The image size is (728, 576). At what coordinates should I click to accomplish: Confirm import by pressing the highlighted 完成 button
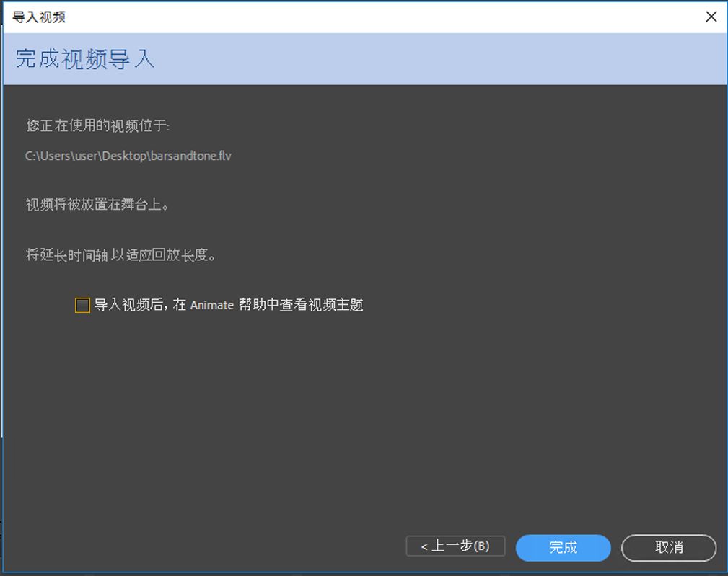(x=563, y=548)
